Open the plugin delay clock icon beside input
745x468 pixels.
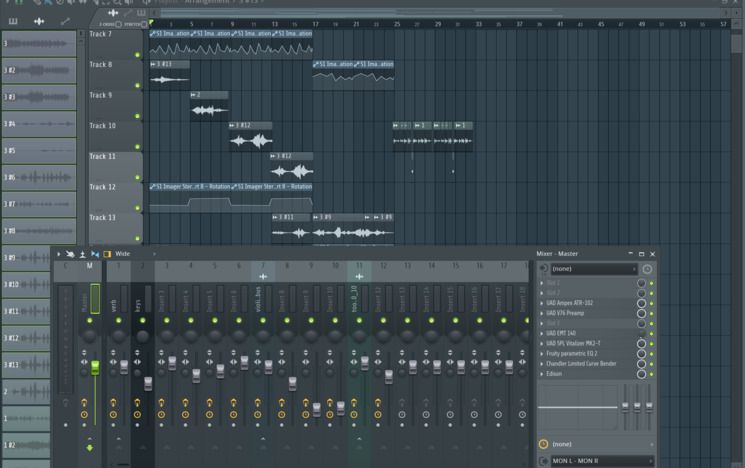(x=647, y=269)
